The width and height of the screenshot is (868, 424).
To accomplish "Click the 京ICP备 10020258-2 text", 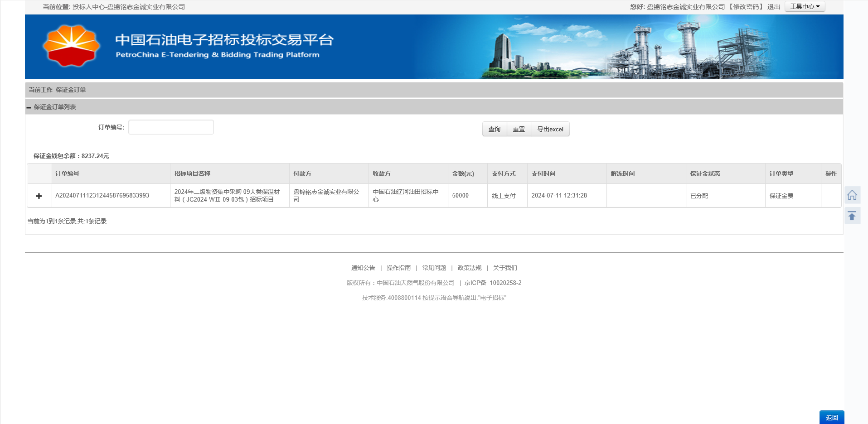I will coord(493,283).
